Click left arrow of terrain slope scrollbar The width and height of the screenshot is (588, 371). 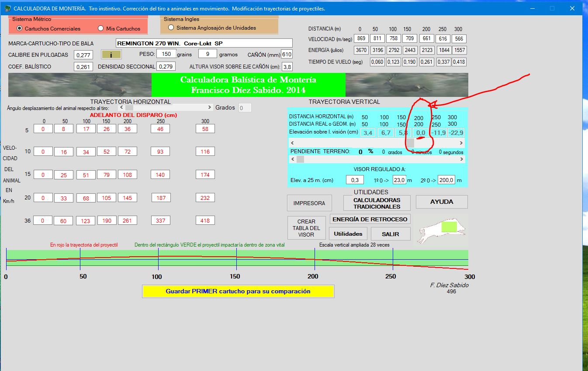tap(293, 159)
